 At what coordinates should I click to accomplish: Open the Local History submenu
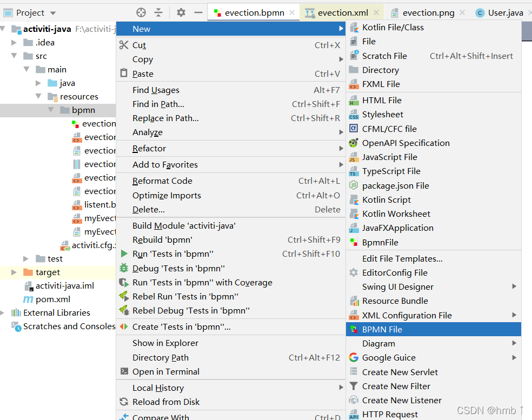[231, 388]
